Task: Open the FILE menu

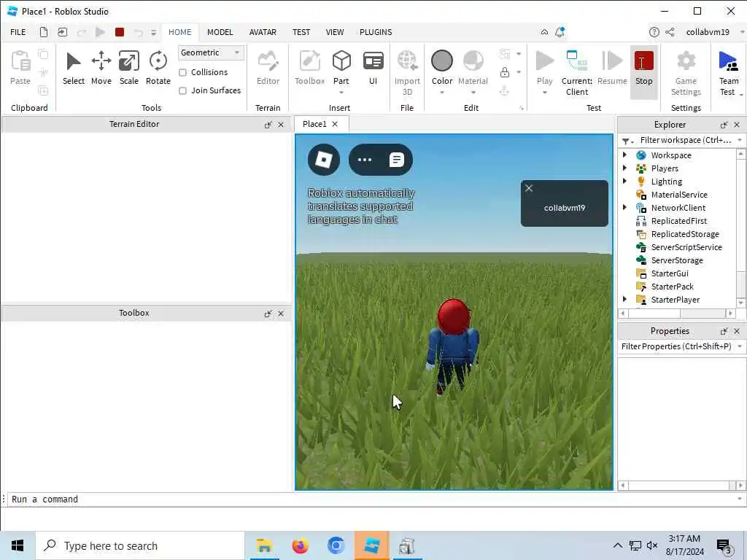Action: pos(18,32)
